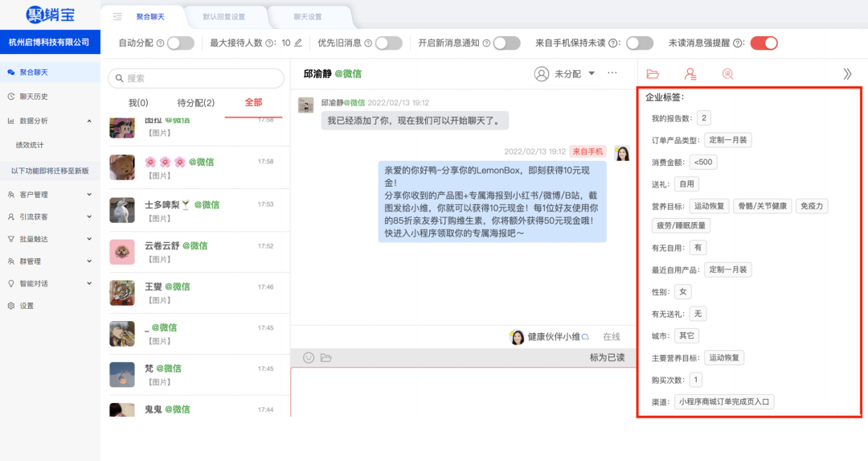
Task: Open the emoji picker in the chat input
Action: coord(309,358)
